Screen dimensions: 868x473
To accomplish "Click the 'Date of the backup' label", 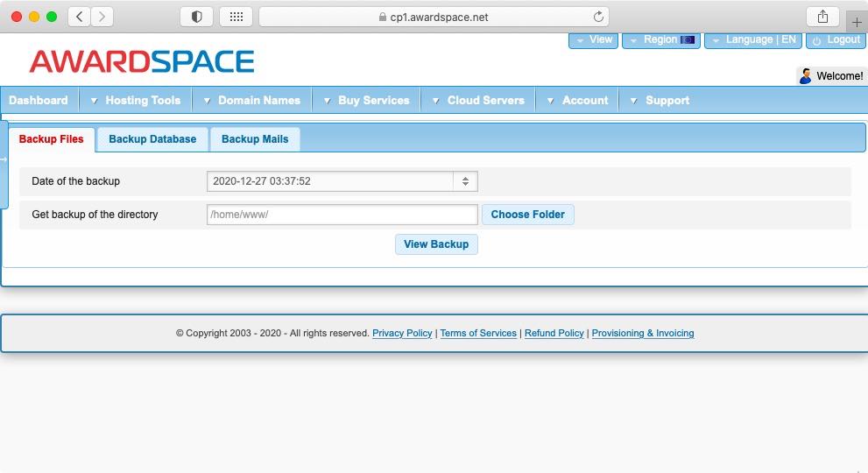I will coord(76,181).
